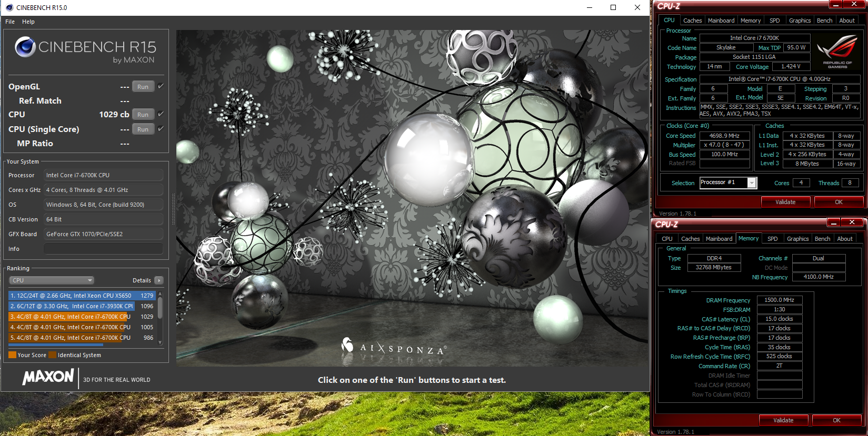Select SPD tab in lower CPU-Z window
The width and height of the screenshot is (868, 436).
tap(772, 239)
